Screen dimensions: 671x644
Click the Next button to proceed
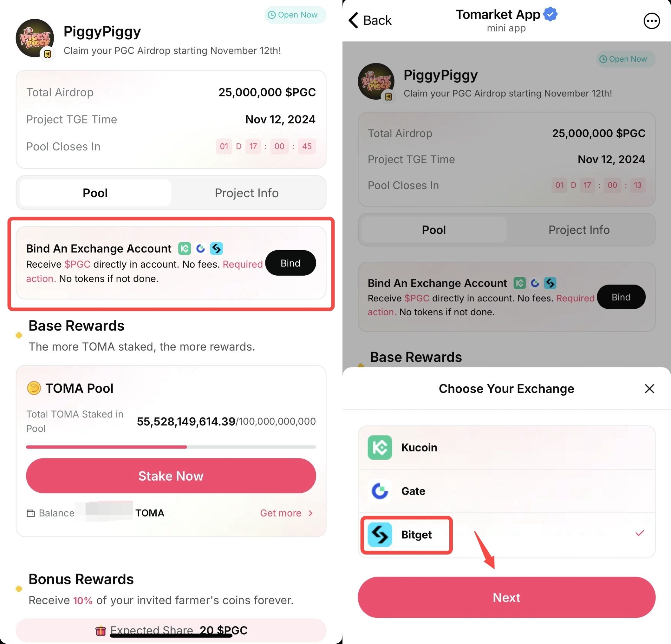[506, 597]
